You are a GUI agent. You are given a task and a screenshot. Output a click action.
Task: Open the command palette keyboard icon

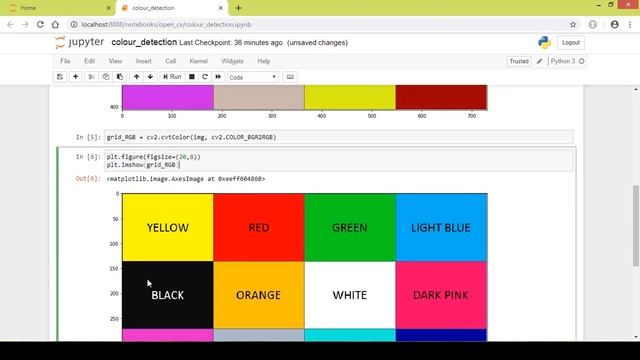click(290, 77)
